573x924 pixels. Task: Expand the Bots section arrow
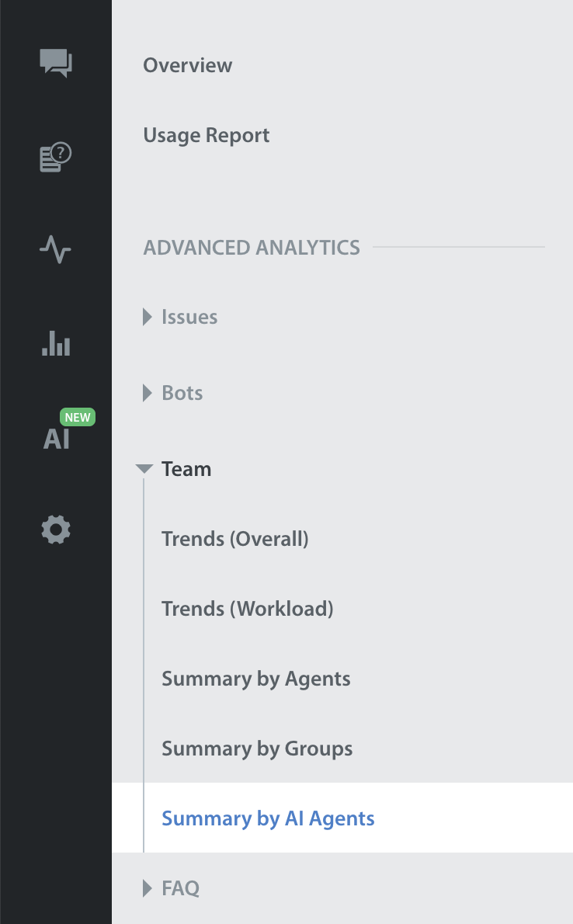[x=148, y=393]
